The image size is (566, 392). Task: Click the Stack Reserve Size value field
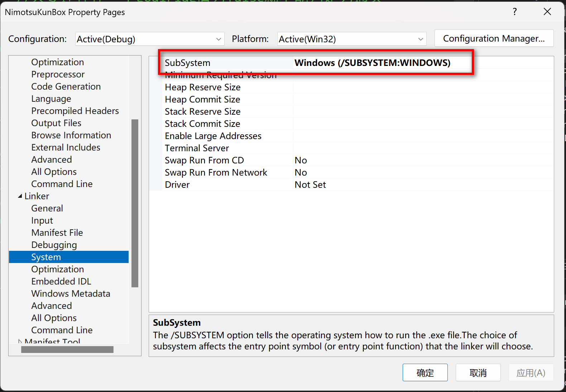coord(423,111)
